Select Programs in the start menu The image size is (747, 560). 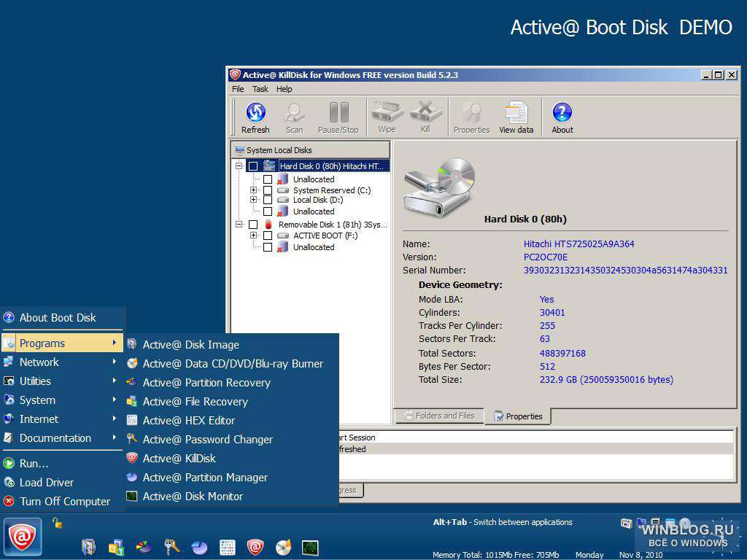62,343
